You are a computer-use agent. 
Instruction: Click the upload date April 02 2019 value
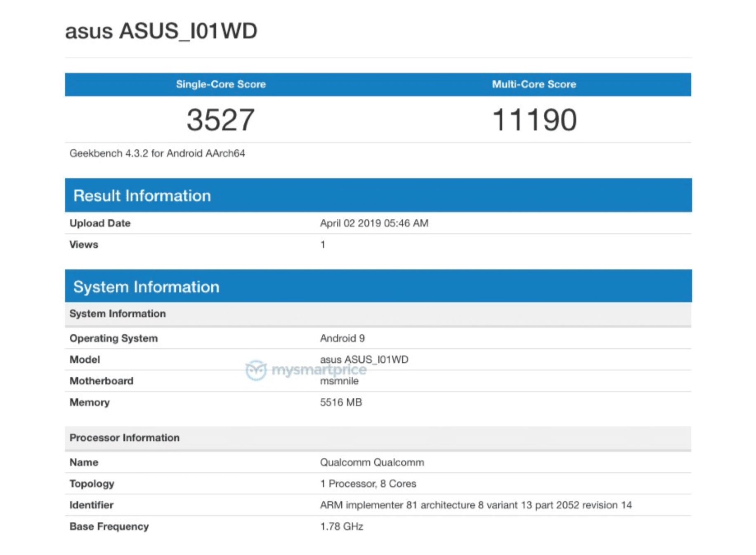(x=374, y=223)
